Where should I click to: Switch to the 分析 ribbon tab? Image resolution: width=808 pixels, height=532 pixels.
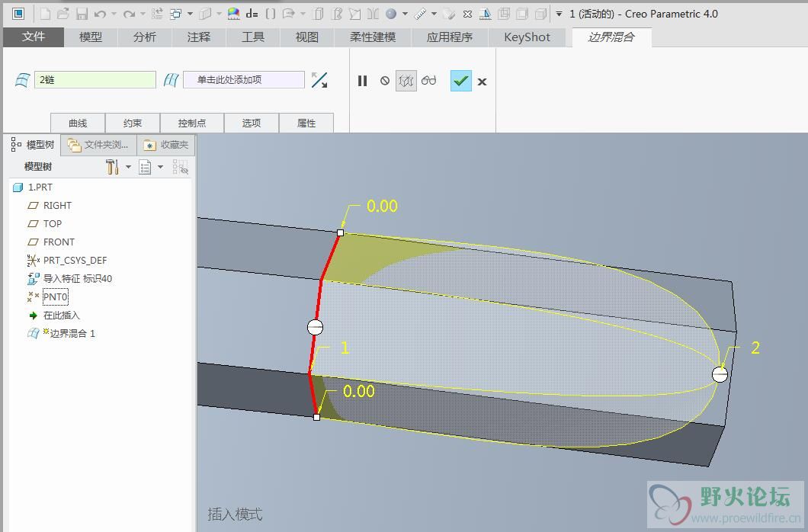point(144,37)
